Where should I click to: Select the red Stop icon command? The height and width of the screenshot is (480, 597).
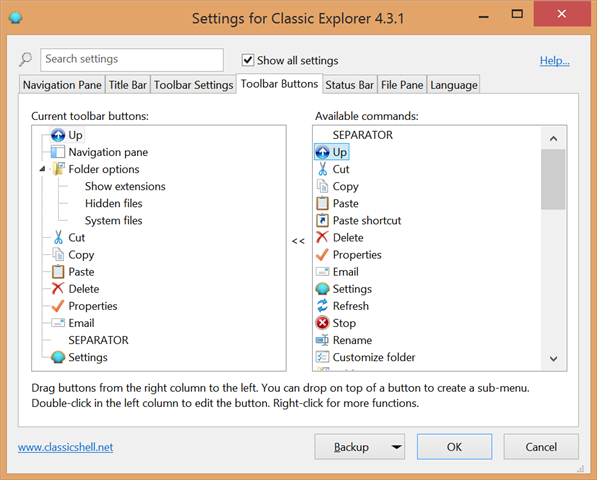coord(322,323)
